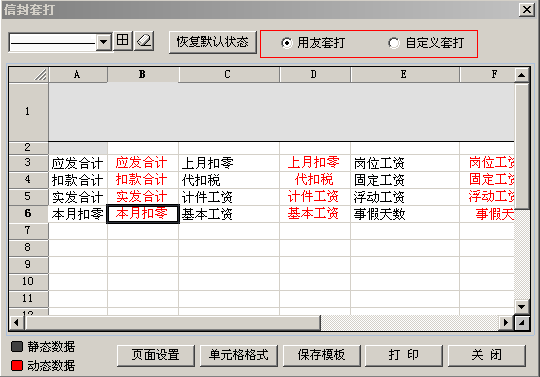Click the horizontal scrollbar thumb
The image size is (540, 377).
tap(172, 323)
